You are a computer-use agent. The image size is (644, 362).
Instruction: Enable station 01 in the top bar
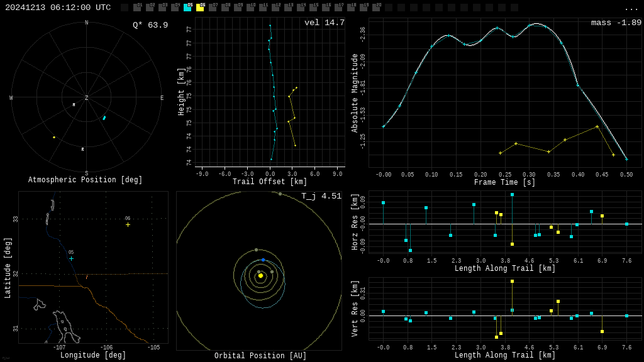coord(137,8)
